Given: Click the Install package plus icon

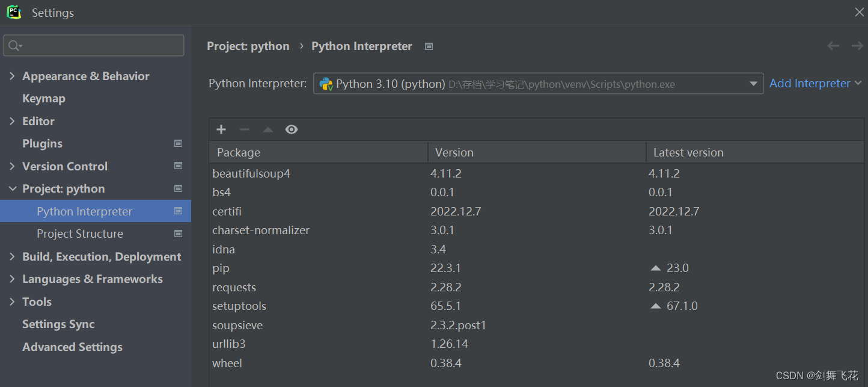Looking at the screenshot, I should 221,129.
